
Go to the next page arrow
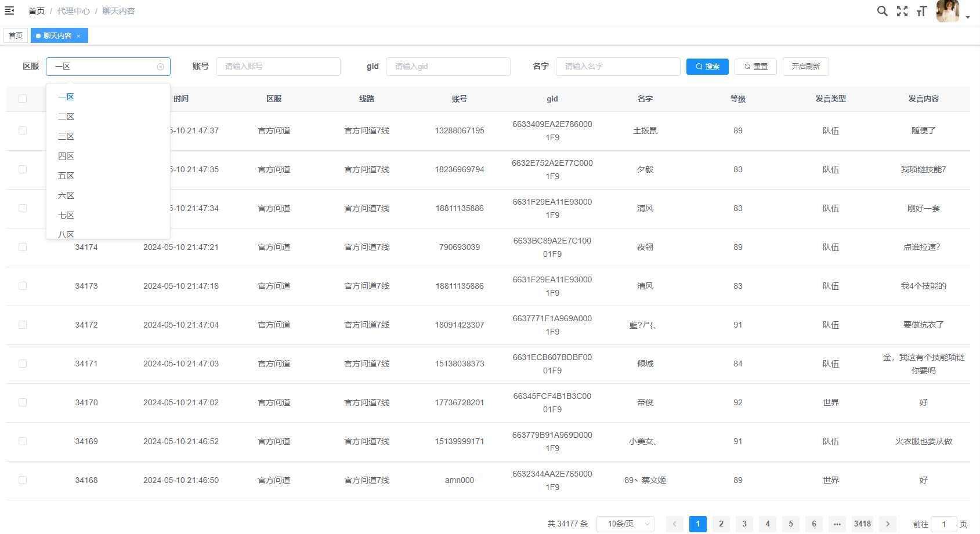[x=888, y=524]
